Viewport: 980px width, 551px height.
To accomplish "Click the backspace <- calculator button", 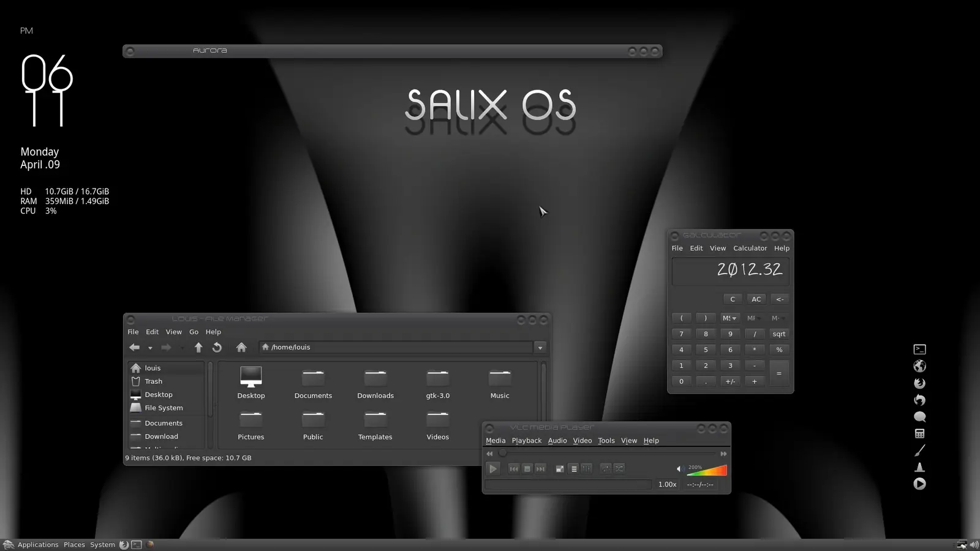I will [780, 299].
